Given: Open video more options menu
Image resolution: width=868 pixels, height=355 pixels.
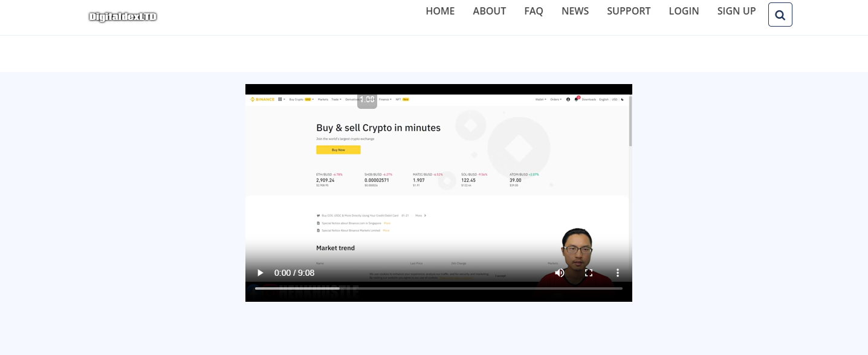Looking at the screenshot, I should [618, 273].
